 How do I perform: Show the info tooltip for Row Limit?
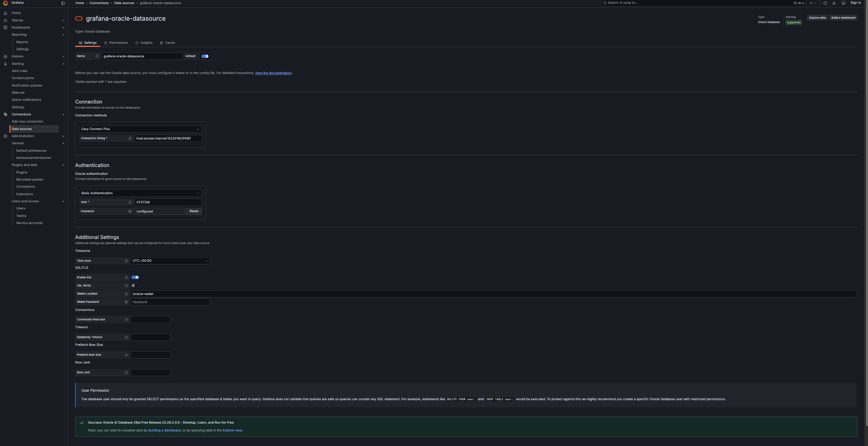click(x=126, y=373)
